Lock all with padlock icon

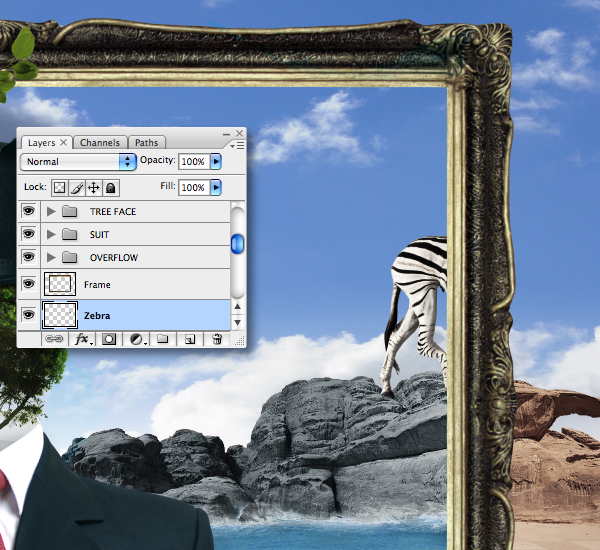click(111, 188)
